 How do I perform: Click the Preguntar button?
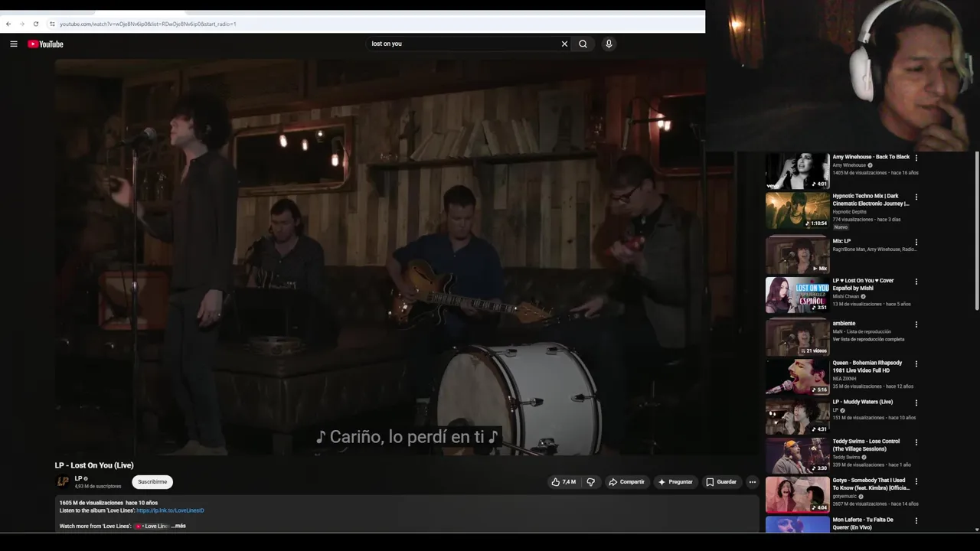(675, 482)
